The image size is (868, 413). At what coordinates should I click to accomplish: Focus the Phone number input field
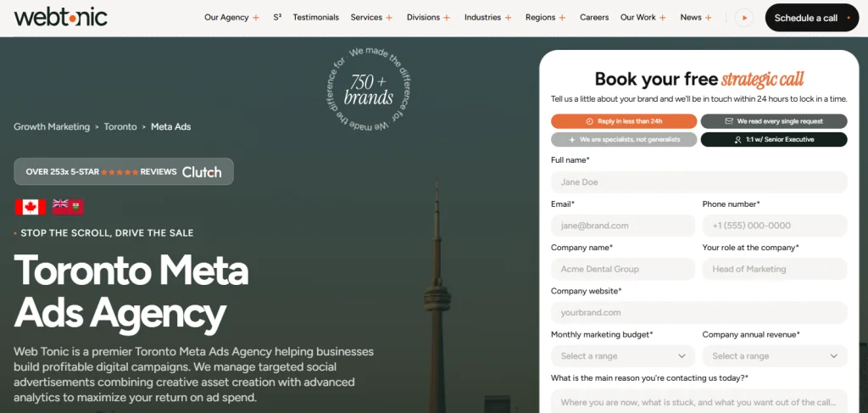tap(775, 226)
